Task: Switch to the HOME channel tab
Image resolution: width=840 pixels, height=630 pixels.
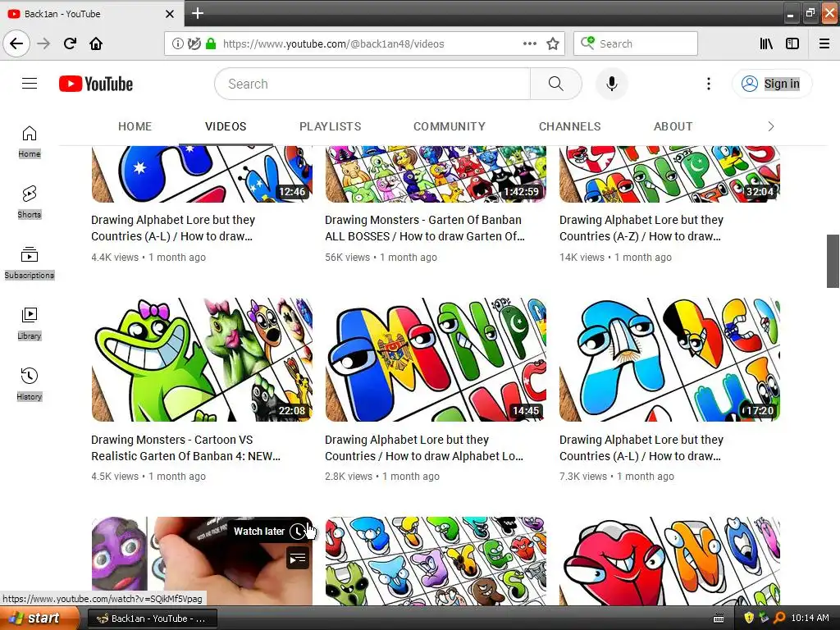Action: click(x=135, y=126)
